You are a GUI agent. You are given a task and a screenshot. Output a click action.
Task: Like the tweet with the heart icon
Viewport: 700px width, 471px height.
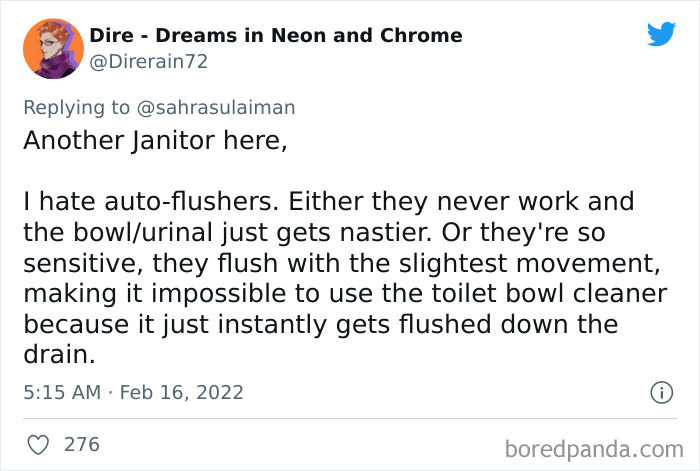coord(38,445)
